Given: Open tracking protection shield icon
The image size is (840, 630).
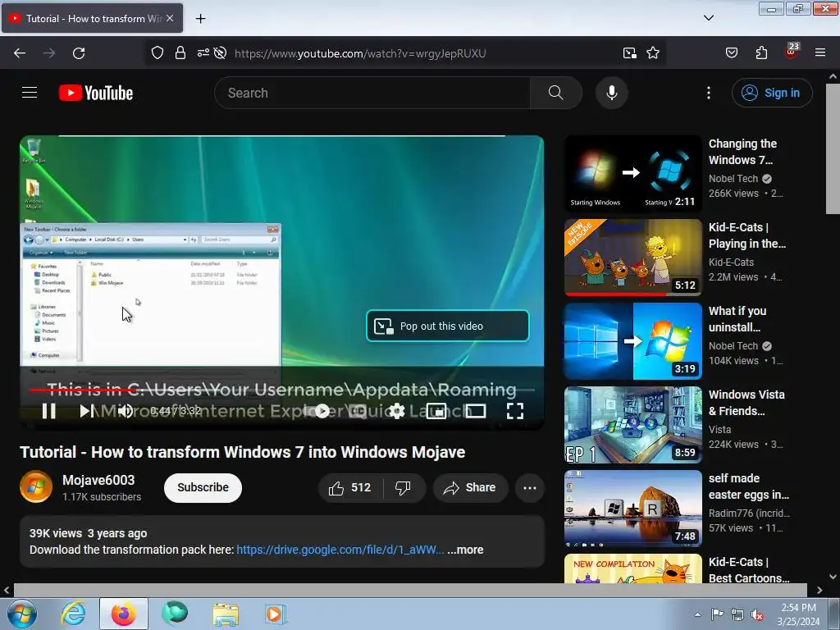Looking at the screenshot, I should coord(157,53).
